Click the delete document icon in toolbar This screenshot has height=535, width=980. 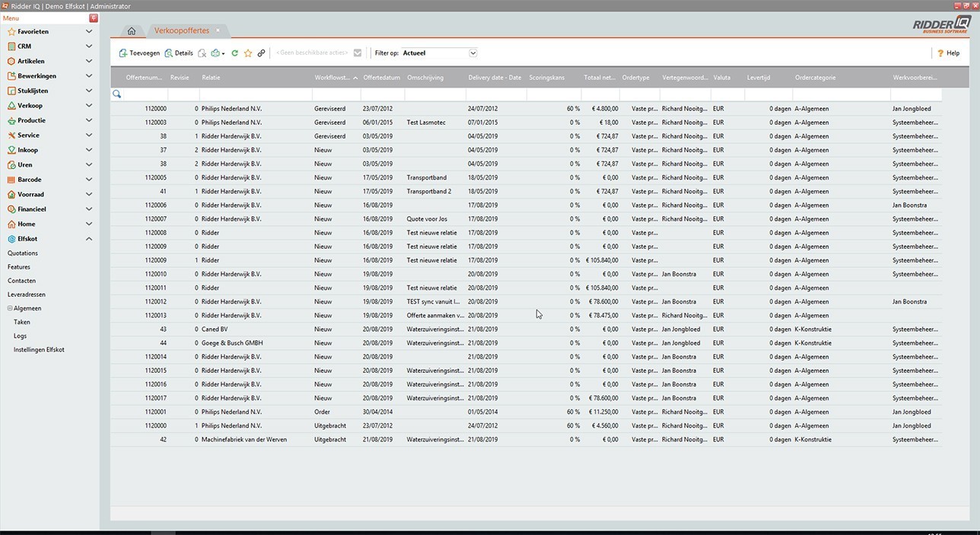pyautogui.click(x=202, y=53)
